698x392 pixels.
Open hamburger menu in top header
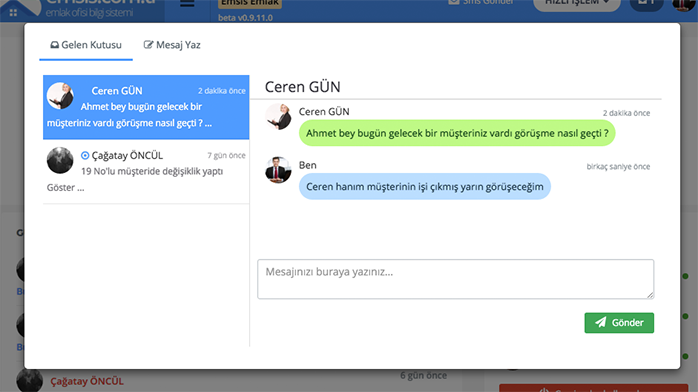[x=187, y=4]
